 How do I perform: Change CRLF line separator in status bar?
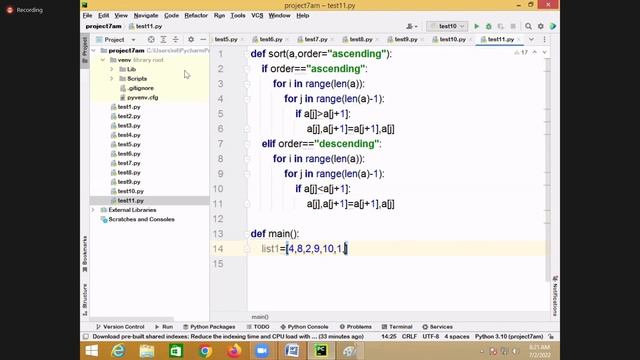coord(409,337)
